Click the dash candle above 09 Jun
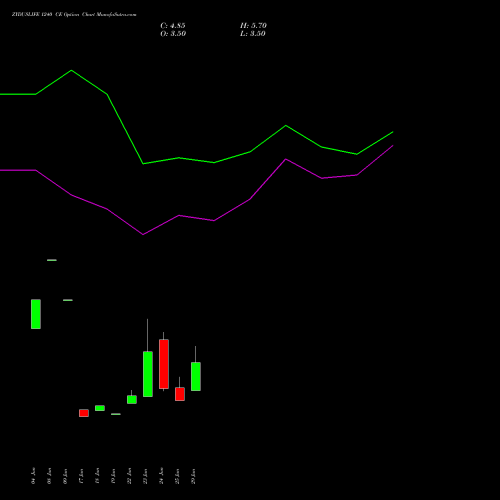Viewport: 500px width, 500px height. 68,300
